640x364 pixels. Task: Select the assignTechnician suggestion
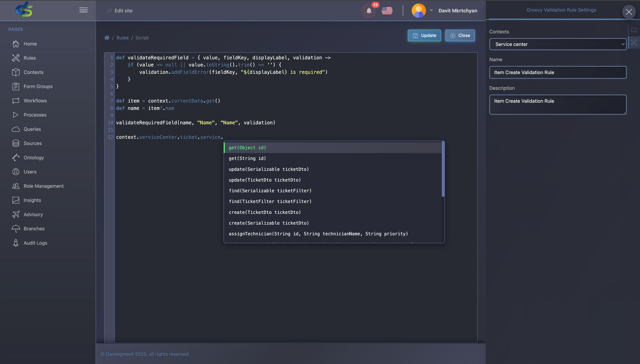[x=318, y=234]
